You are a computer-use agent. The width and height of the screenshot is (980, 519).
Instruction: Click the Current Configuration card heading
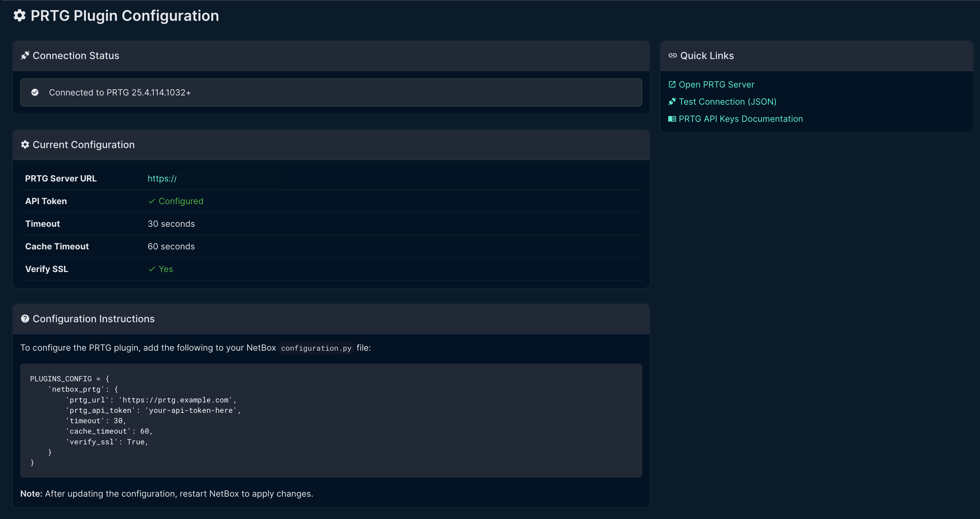tap(84, 144)
